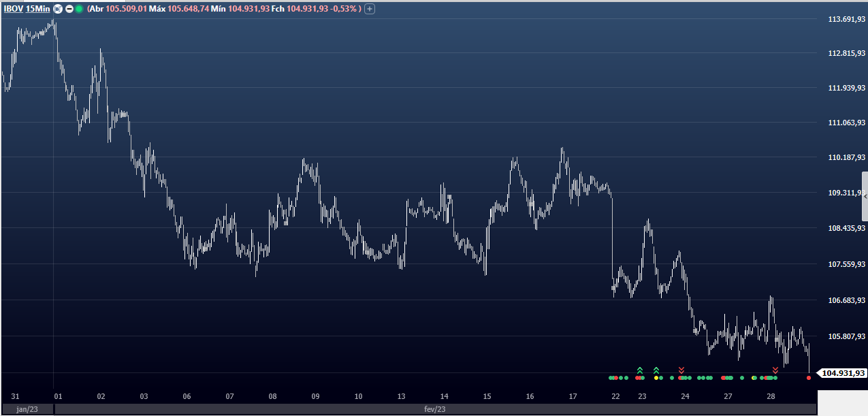Click the jan/23 month segment
This screenshot has width=868, height=416.
point(27,409)
